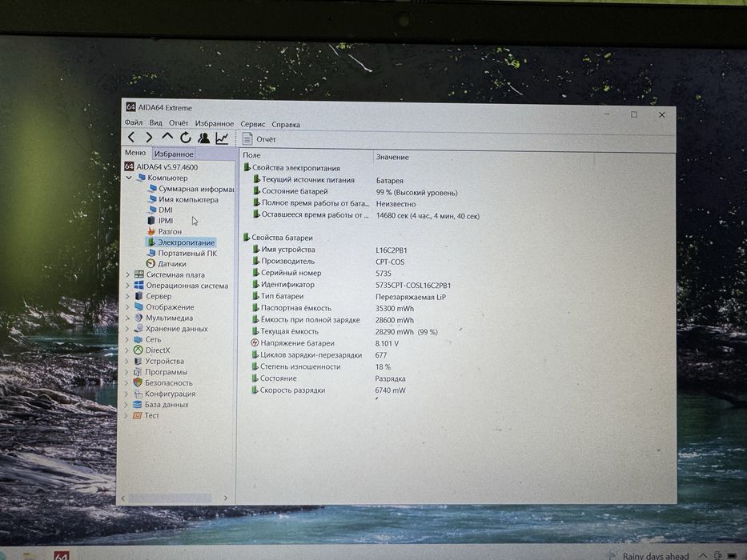Image resolution: width=747 pixels, height=560 pixels.
Task: Refresh the page with the circular arrow icon
Action: click(x=185, y=138)
